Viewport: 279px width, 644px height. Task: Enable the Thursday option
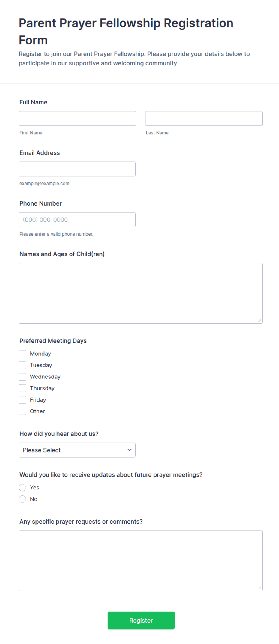pos(22,388)
